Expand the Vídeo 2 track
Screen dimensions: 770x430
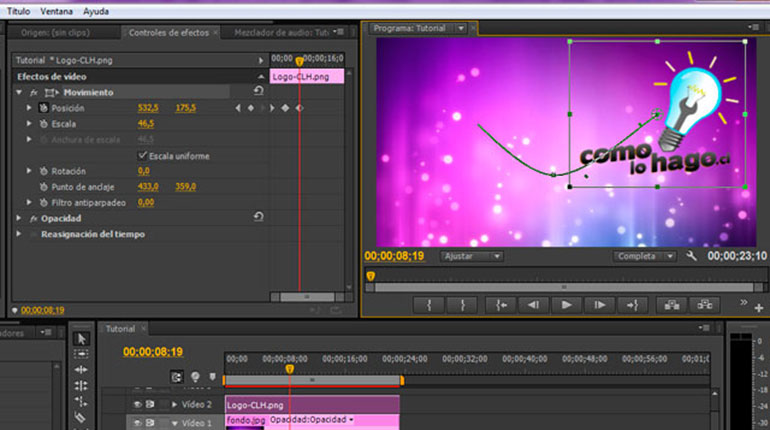coord(174,404)
